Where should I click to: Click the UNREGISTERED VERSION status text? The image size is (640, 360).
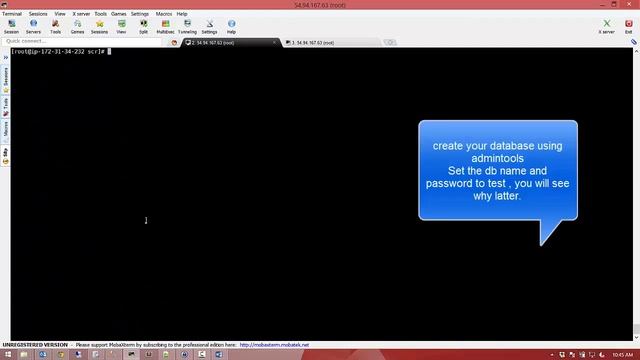coord(35,345)
